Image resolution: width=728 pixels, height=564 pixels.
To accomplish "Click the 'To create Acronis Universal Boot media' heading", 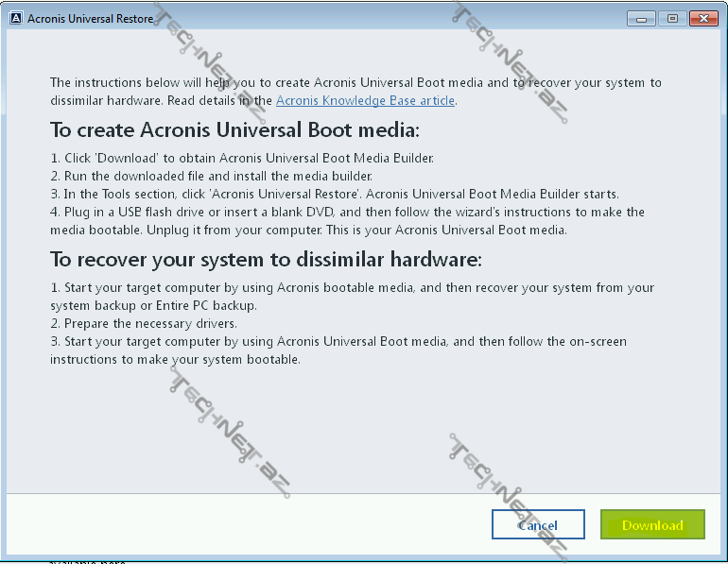I will coord(234,129).
